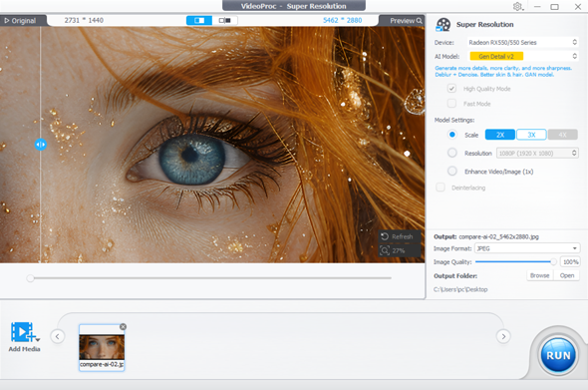Select the Resolution radio button
The width and height of the screenshot is (588, 390).
tap(451, 153)
